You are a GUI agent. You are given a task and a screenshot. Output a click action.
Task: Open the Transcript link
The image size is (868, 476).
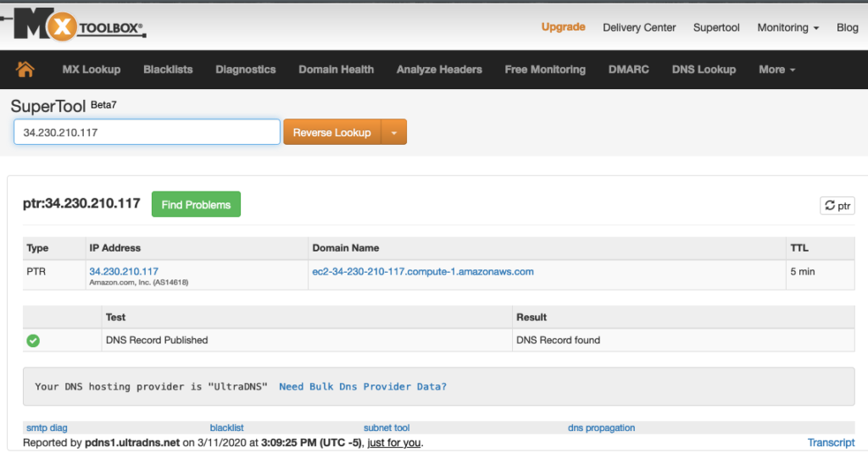click(x=831, y=443)
